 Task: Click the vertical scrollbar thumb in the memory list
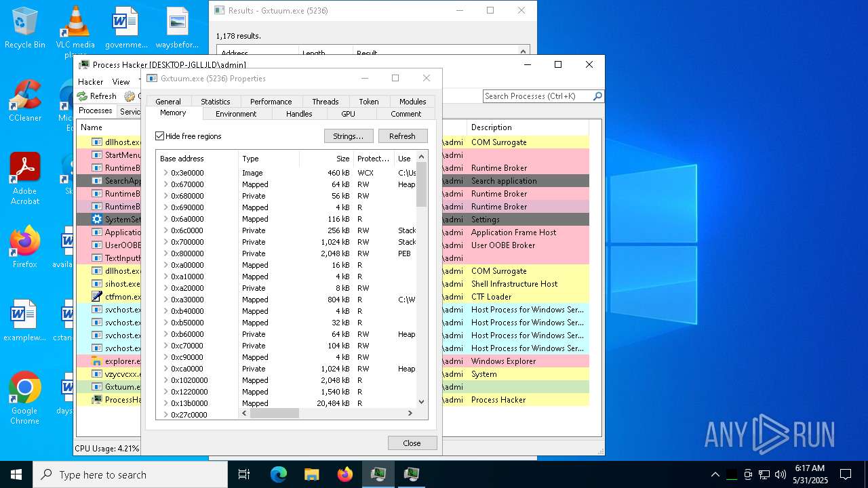click(x=421, y=184)
